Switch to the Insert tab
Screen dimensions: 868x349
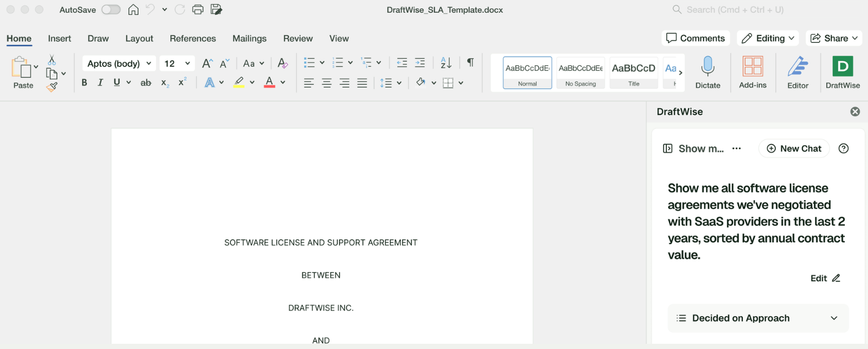(x=60, y=38)
